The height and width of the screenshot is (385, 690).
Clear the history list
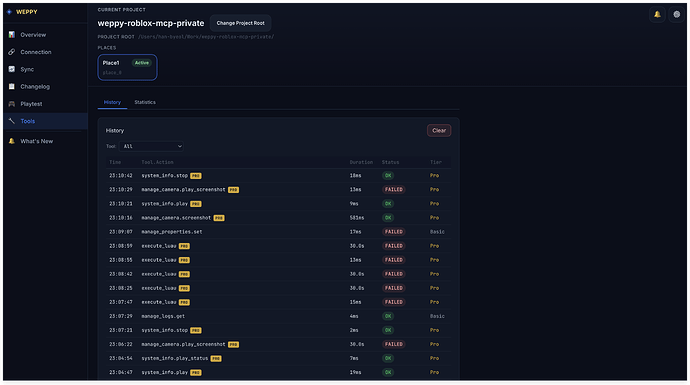click(x=439, y=130)
